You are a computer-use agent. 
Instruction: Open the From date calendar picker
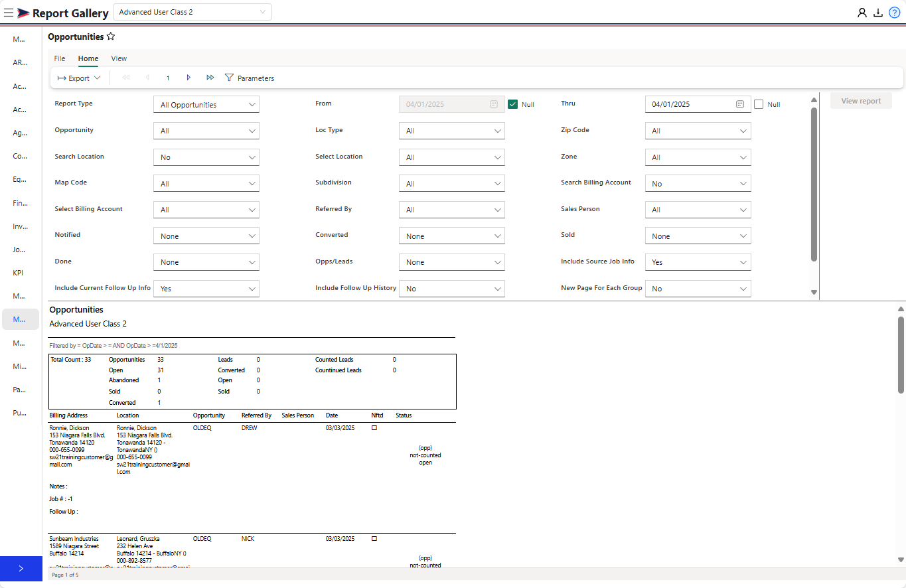pos(494,104)
